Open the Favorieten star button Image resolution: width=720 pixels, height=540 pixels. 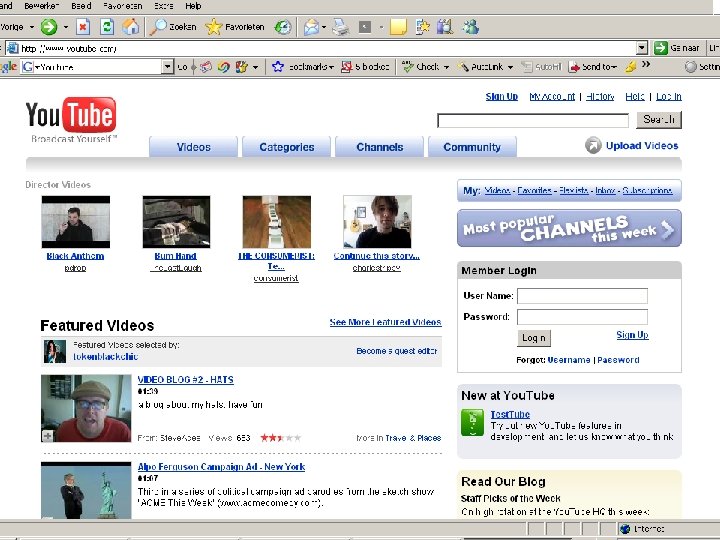(x=235, y=27)
